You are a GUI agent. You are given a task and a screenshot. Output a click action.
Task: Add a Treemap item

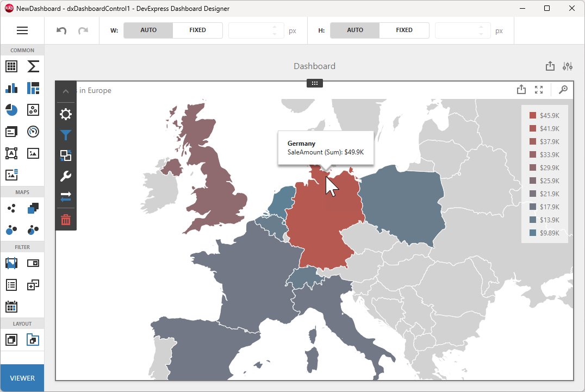[33, 88]
